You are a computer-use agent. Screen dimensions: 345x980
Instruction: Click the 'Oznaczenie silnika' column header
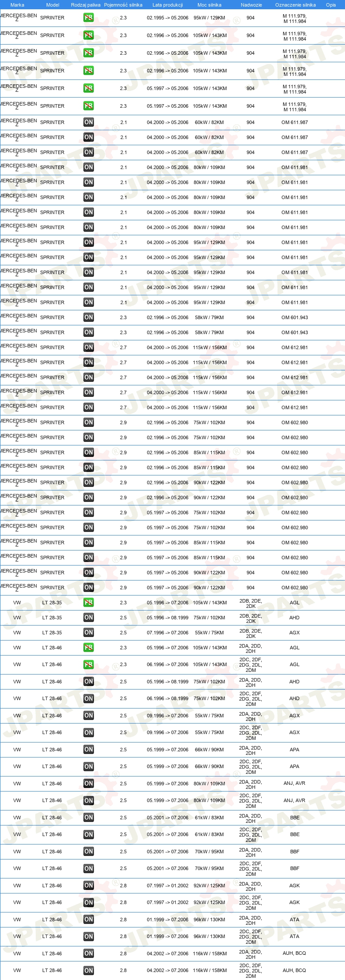click(x=295, y=5)
